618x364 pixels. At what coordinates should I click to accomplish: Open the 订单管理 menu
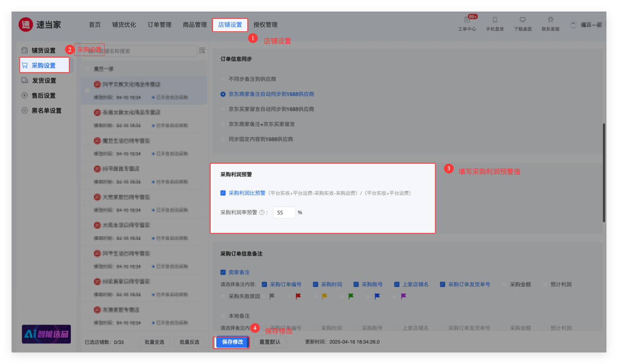159,25
